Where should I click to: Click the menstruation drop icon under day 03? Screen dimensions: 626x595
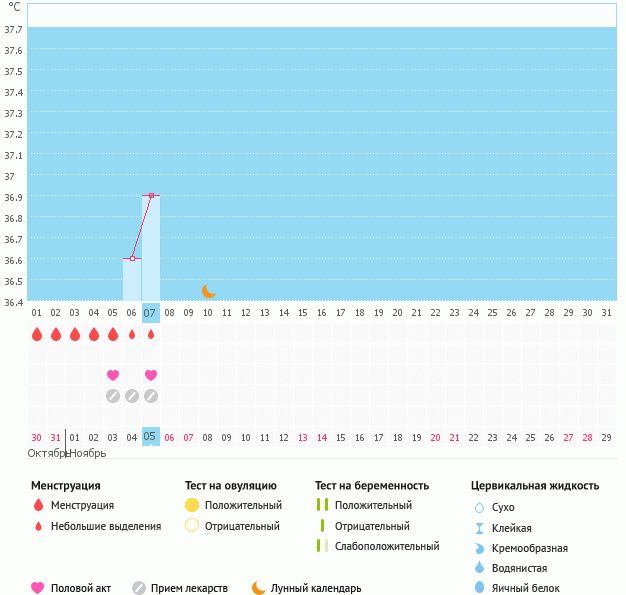point(75,334)
